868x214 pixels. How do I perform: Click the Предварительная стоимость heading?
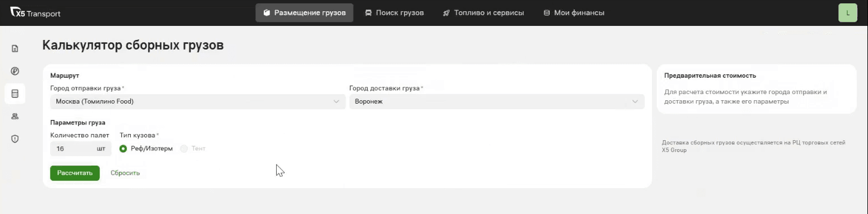(710, 75)
